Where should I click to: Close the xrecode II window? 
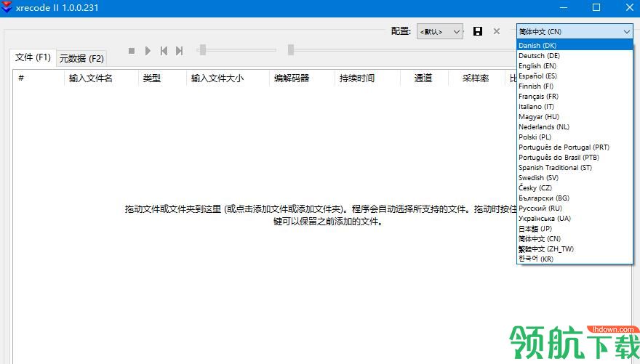(x=629, y=7)
